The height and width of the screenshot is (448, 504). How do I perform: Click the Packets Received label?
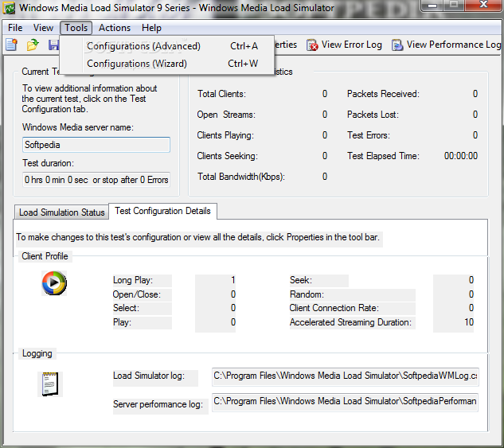tap(383, 94)
